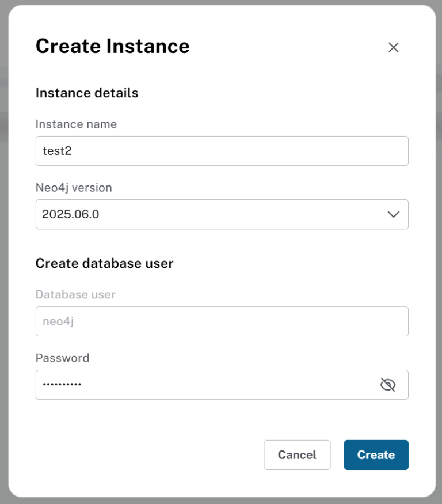442x504 pixels.
Task: Expand the version list chevron
Action: pos(393,214)
